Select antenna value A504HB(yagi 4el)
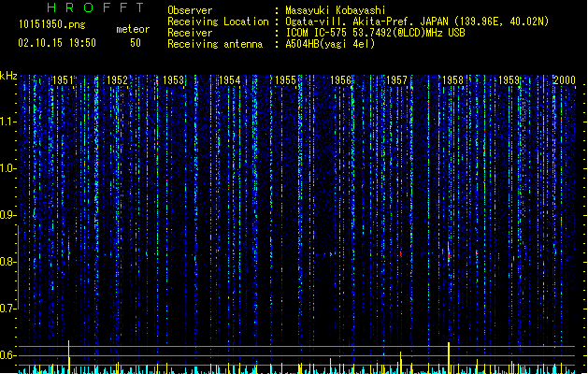Viewport: 588px width, 374px height. [330, 44]
